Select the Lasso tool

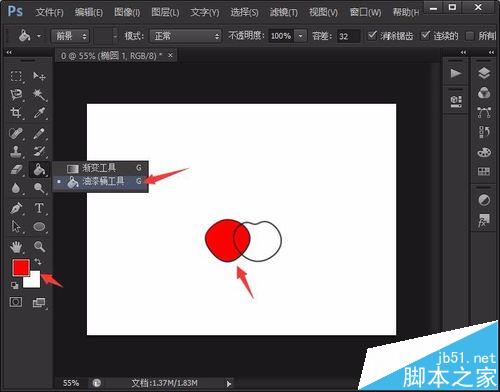point(16,95)
